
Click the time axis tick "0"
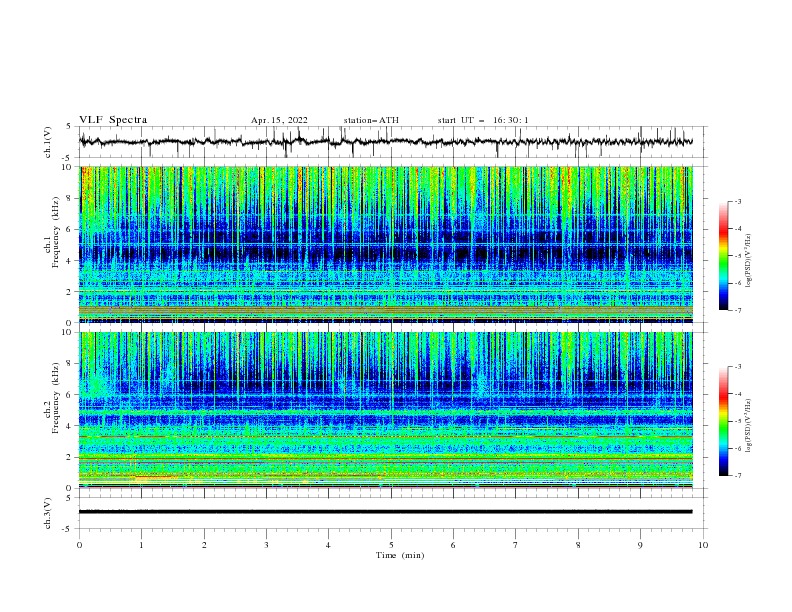79,545
